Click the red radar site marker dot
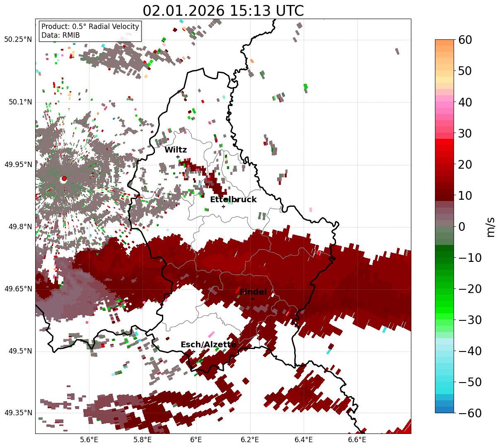 (64, 179)
